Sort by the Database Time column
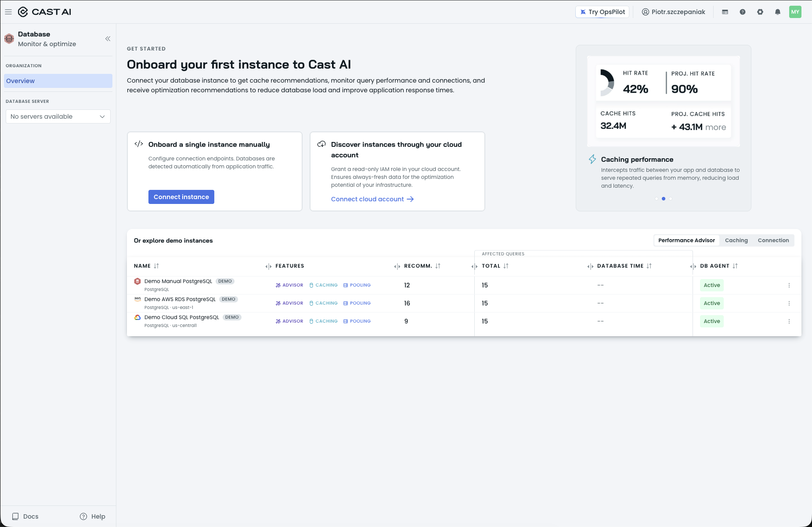This screenshot has width=812, height=527. 649,266
